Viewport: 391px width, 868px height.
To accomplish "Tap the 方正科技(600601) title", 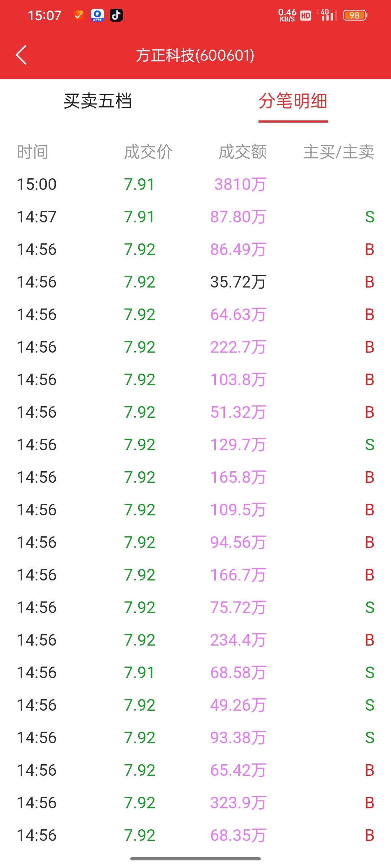I will [195, 55].
